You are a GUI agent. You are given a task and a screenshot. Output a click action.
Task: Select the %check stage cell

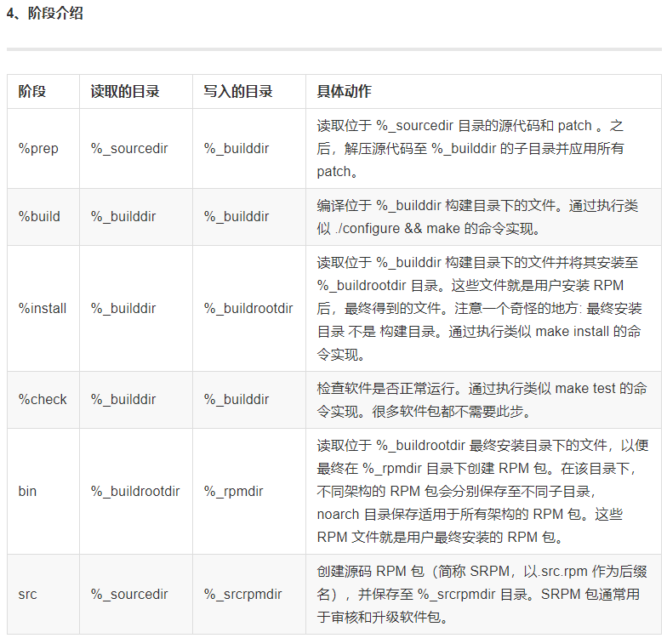[43, 399]
